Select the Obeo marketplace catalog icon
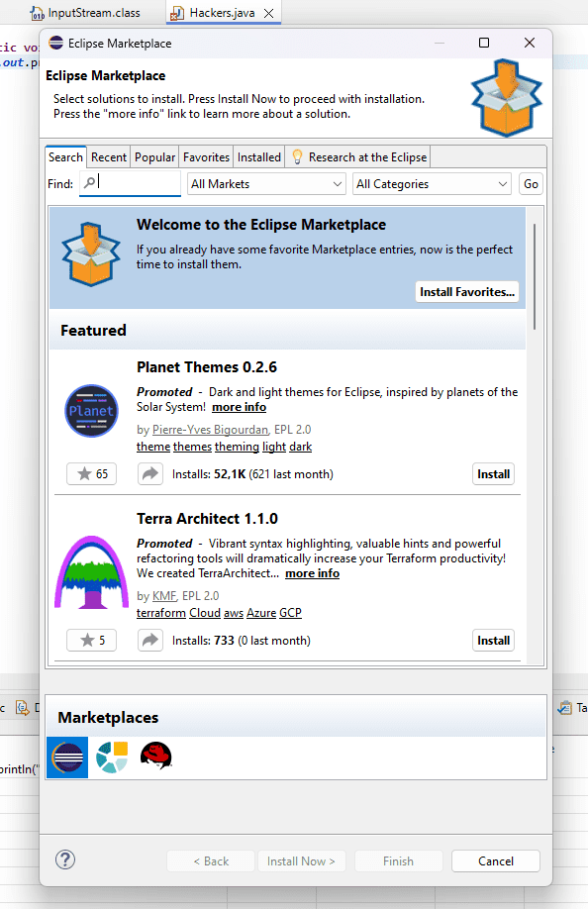This screenshot has height=909, width=588. (112, 757)
